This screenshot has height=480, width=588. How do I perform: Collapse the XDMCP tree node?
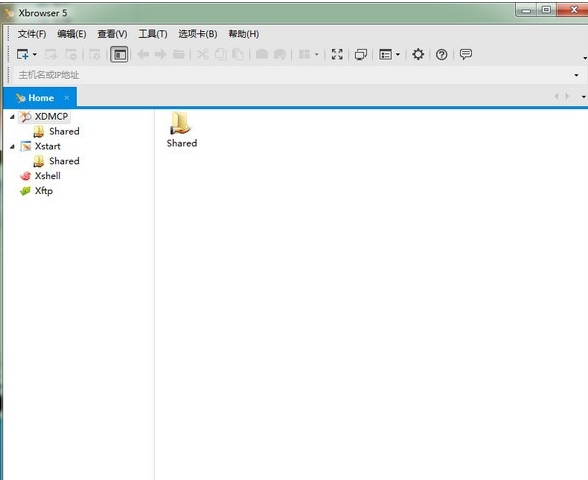coord(12,117)
